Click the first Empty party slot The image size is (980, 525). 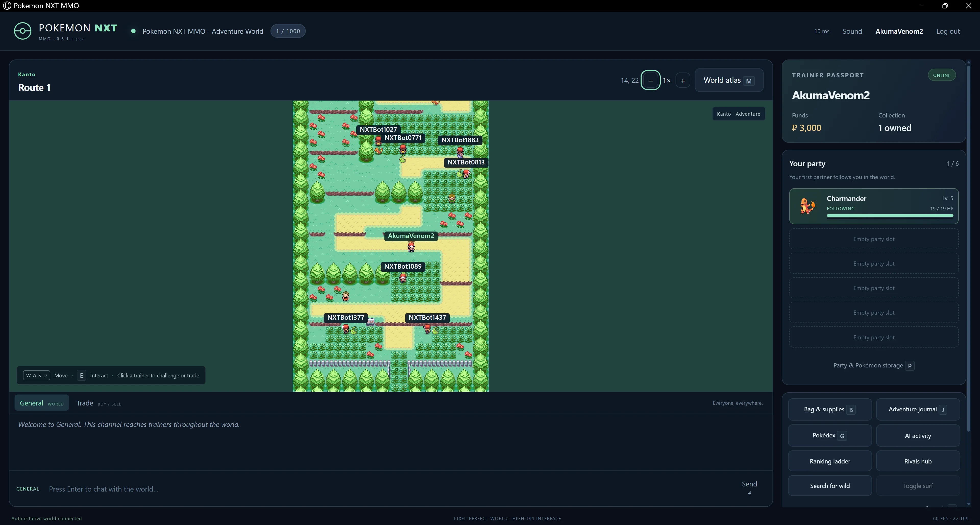(874, 239)
